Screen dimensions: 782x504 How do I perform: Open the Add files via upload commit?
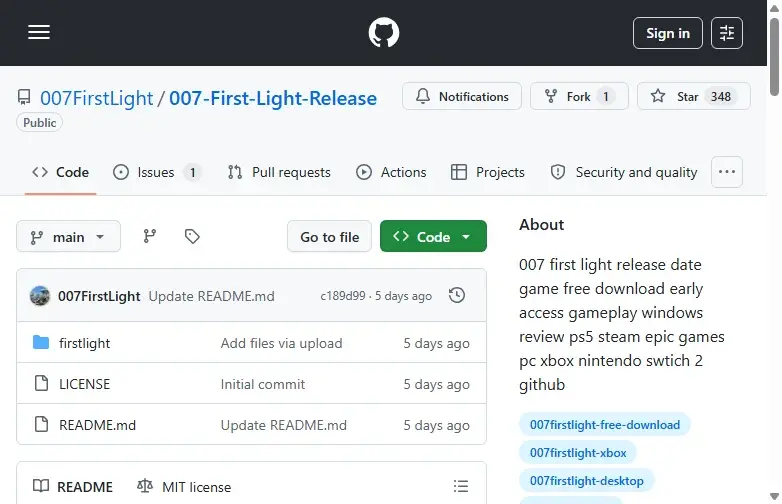pyautogui.click(x=281, y=343)
